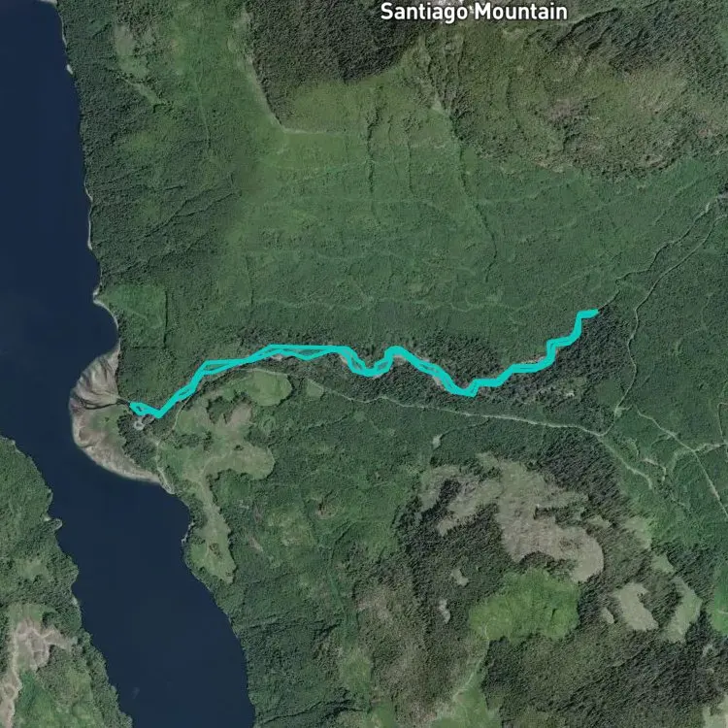Click the straight top segment of the cyan track
728x728 pixels.
(x=304, y=347)
